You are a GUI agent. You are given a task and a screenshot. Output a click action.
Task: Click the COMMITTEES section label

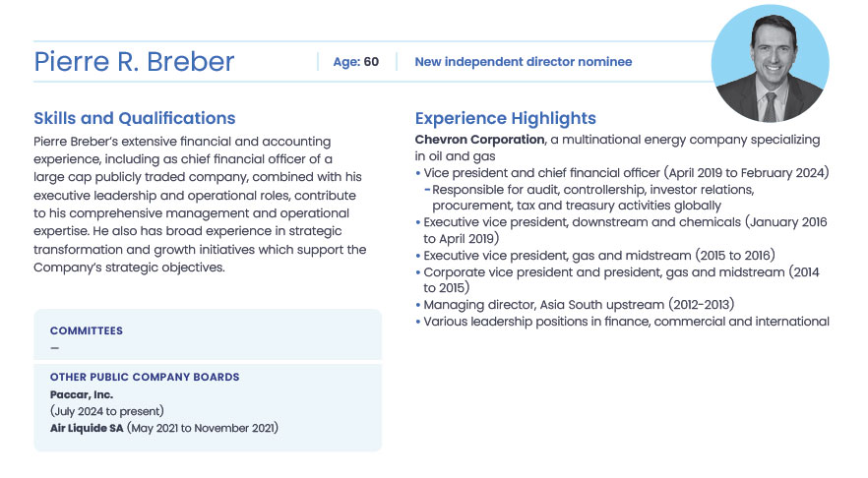coord(87,331)
